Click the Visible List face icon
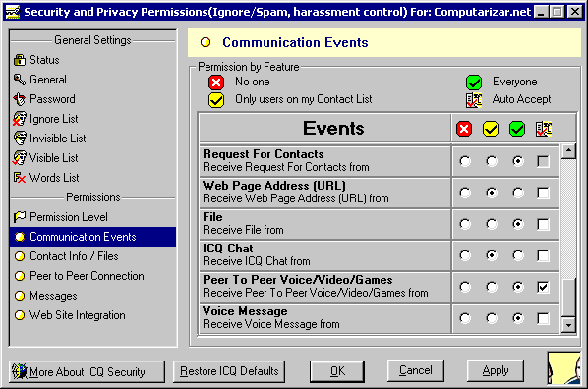 [20, 158]
